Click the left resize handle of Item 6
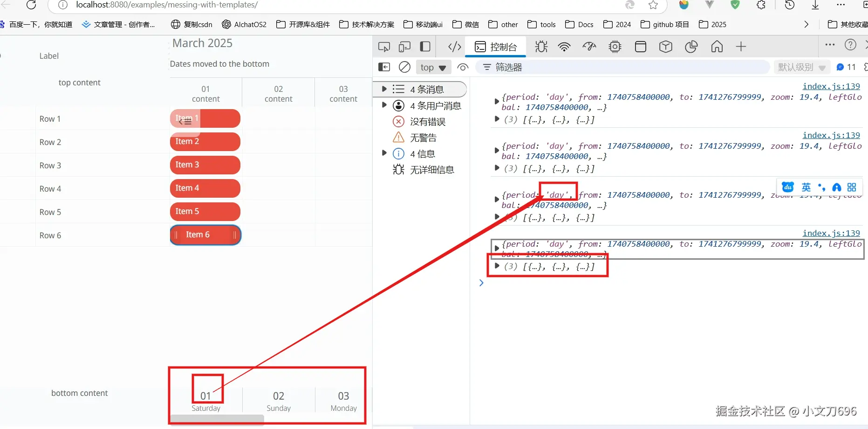 point(176,235)
